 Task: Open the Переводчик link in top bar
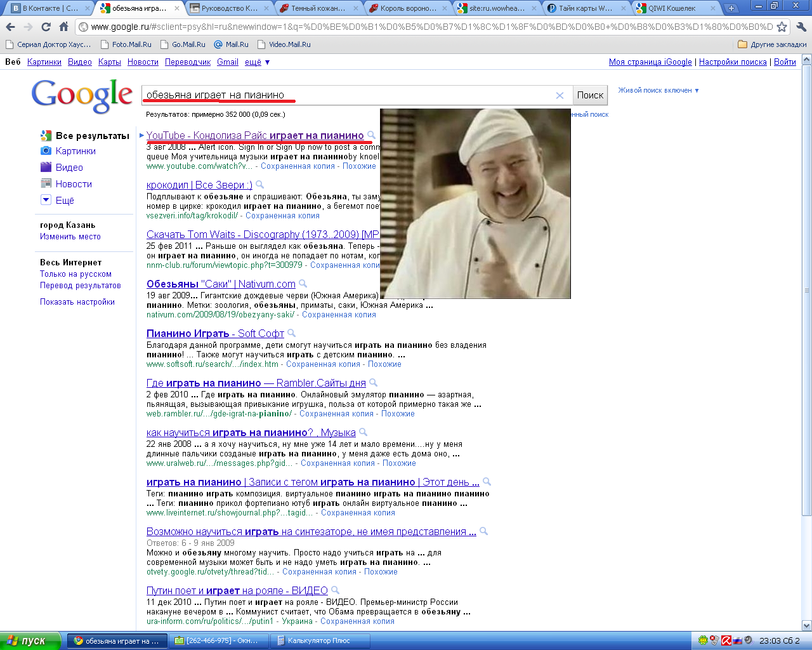tap(188, 62)
